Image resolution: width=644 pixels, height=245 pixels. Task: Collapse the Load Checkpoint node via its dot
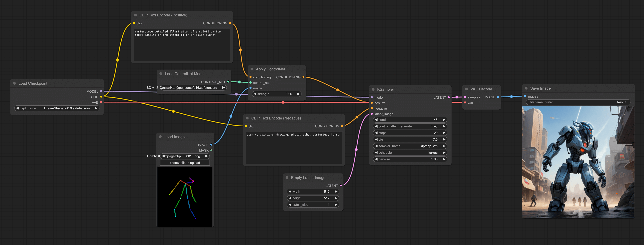[x=14, y=83]
